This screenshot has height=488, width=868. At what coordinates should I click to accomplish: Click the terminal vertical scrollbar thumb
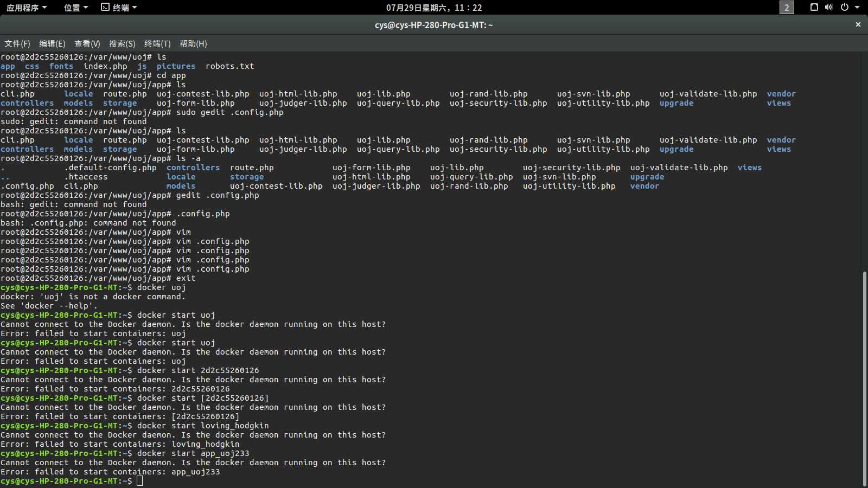(x=865, y=378)
